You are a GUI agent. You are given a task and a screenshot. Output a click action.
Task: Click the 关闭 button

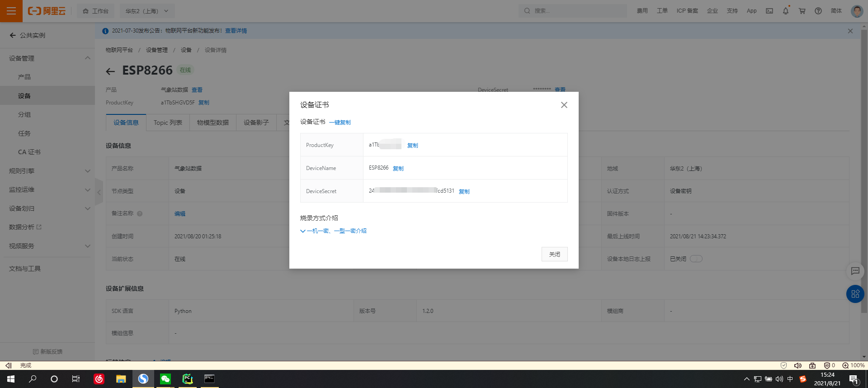pos(555,254)
